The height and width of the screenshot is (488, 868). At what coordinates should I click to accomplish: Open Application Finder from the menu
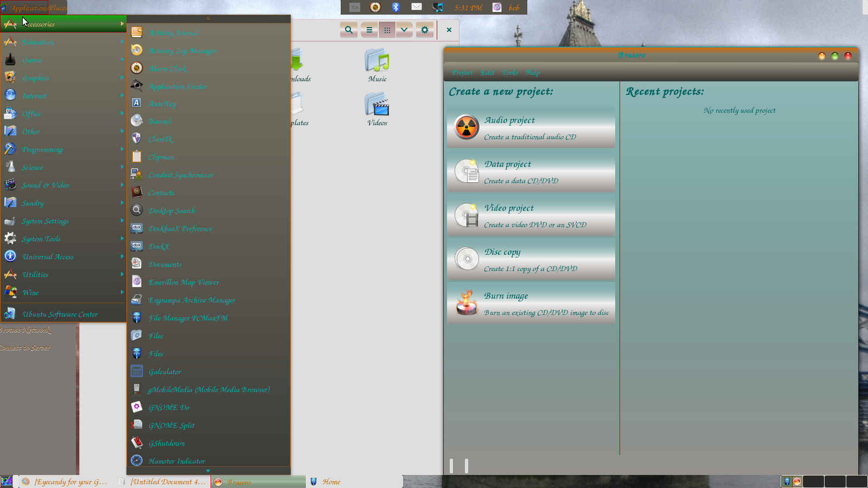tap(208, 86)
